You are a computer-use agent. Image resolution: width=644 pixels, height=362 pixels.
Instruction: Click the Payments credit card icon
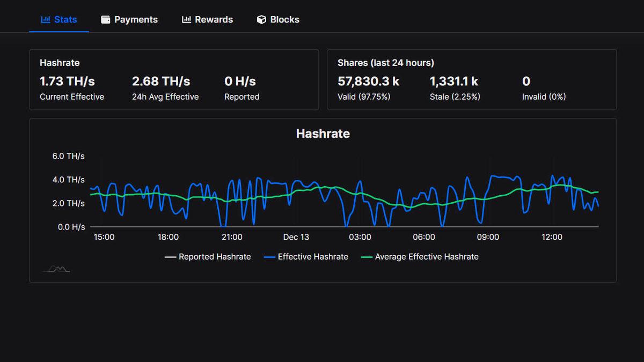pyautogui.click(x=105, y=19)
